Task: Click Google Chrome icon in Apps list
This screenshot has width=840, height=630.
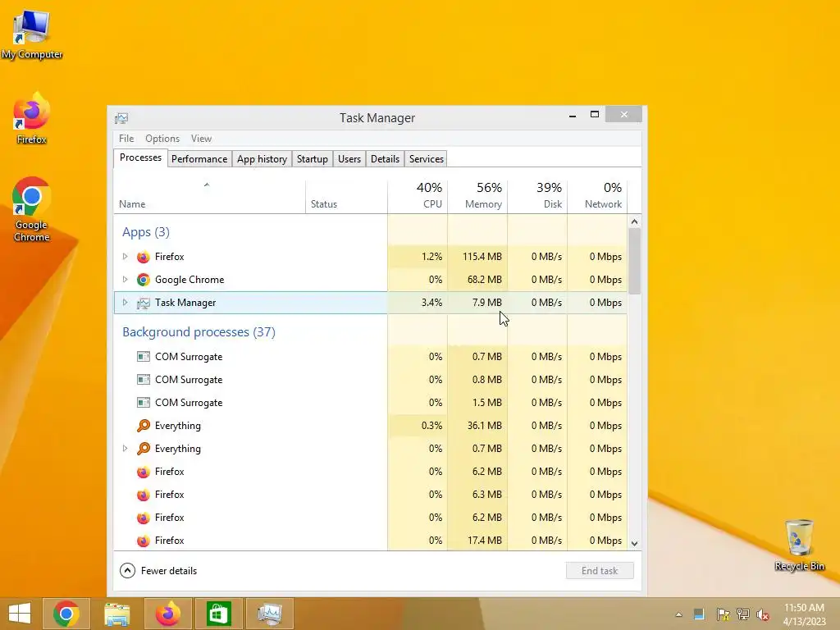Action: 143,280
